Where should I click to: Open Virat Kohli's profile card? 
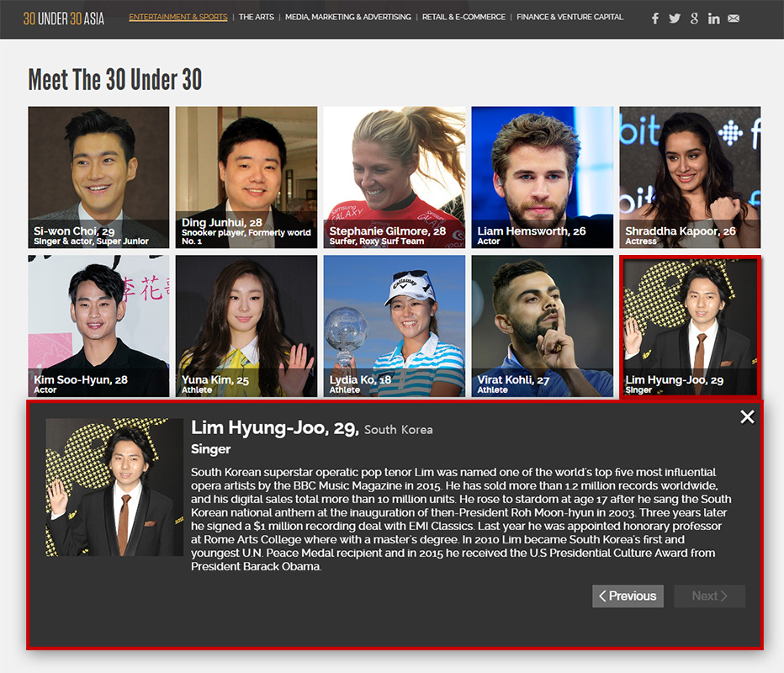click(542, 326)
